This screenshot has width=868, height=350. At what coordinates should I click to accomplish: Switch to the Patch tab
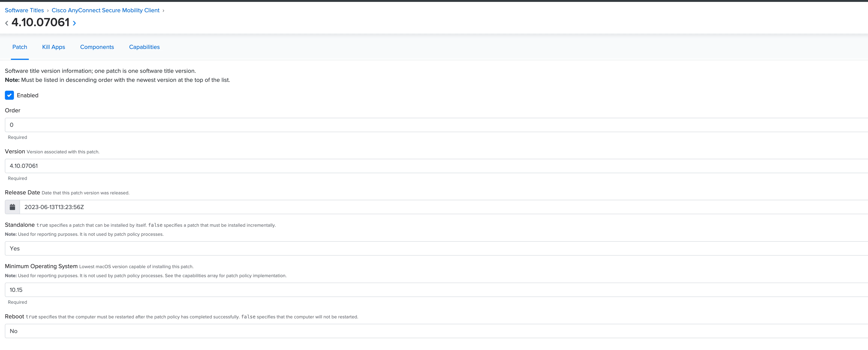click(x=20, y=47)
